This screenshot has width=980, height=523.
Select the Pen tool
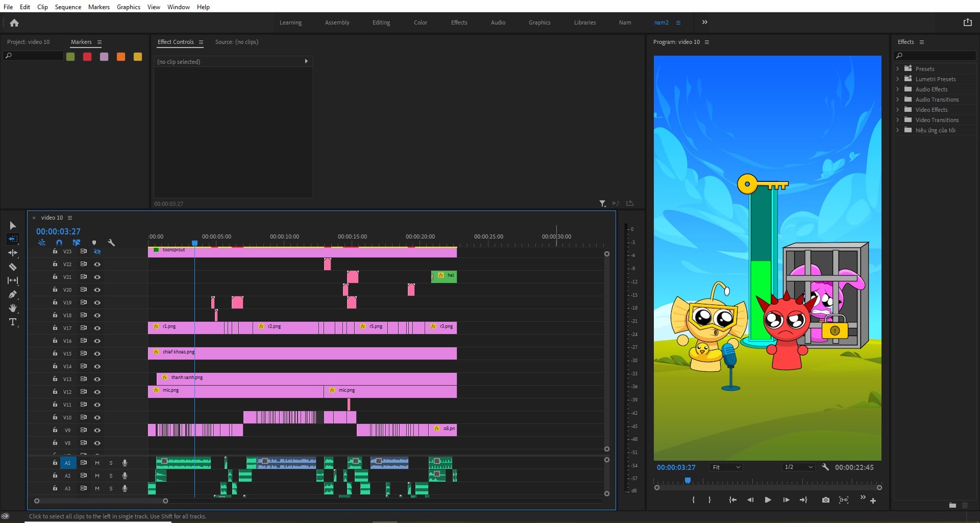[13, 294]
